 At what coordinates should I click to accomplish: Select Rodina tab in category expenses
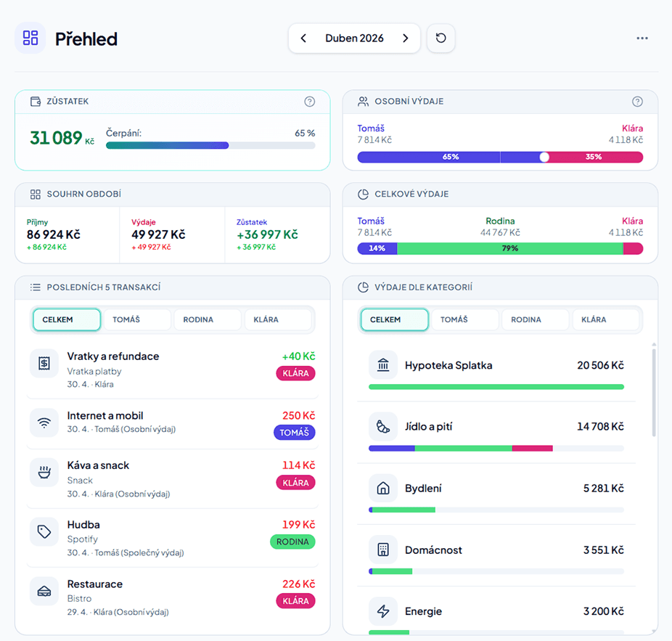(x=536, y=319)
